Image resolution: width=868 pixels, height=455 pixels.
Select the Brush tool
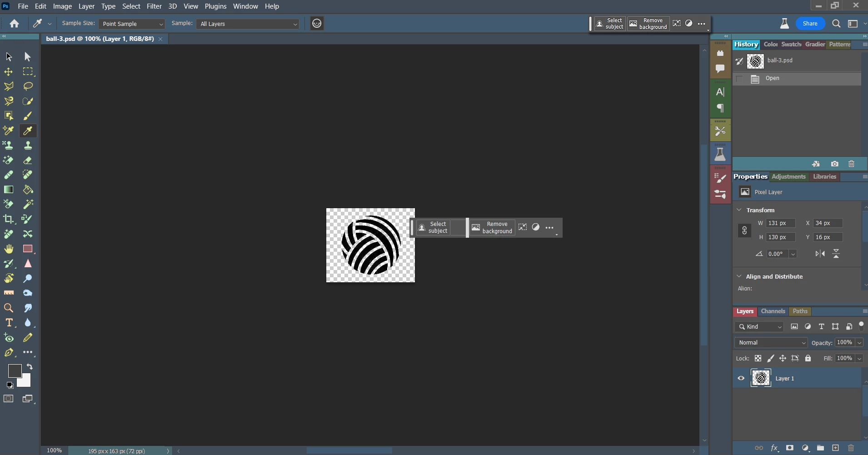[28, 116]
